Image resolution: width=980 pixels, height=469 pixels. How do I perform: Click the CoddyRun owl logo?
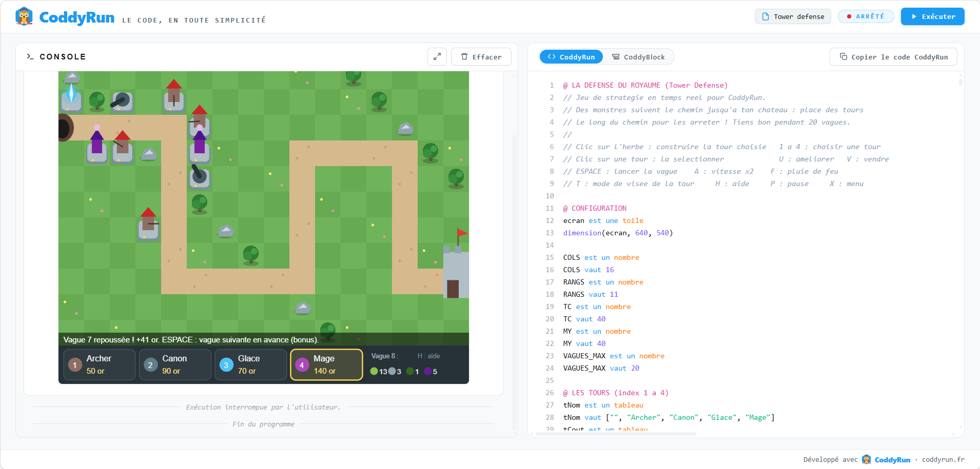pos(24,17)
